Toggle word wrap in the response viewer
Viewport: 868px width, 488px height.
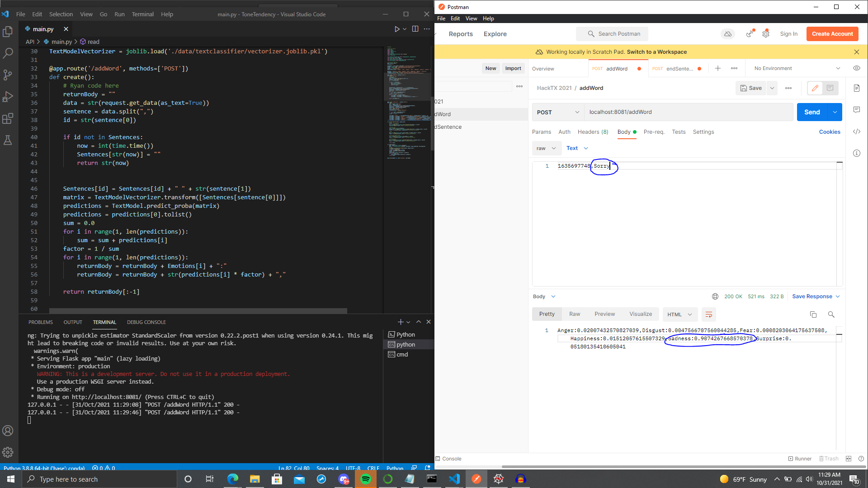coord(709,314)
